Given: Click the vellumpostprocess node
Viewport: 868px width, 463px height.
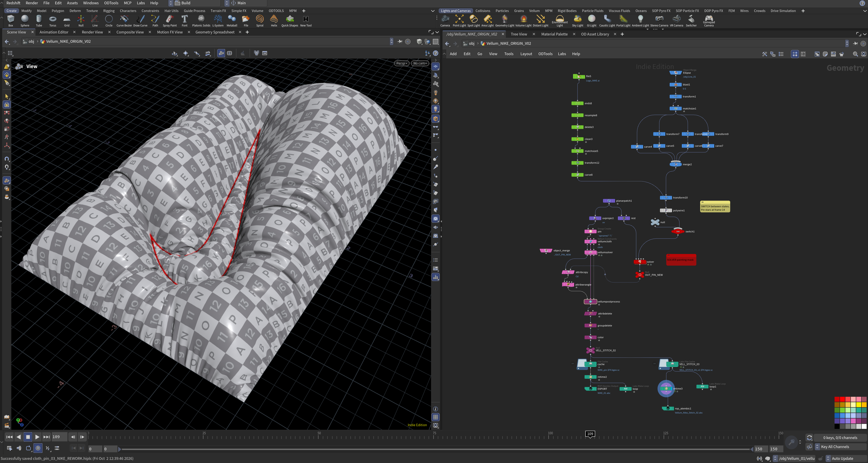Looking at the screenshot, I should [590, 302].
